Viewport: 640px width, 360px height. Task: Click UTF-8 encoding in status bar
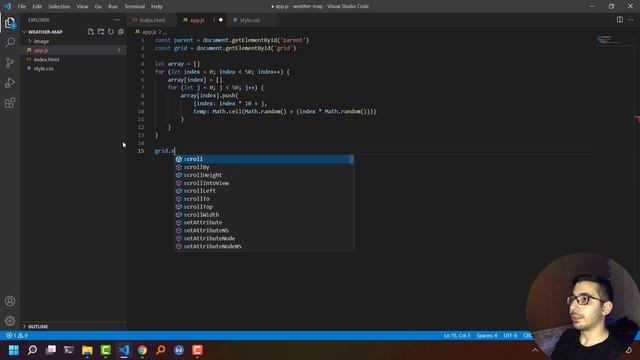pos(510,336)
